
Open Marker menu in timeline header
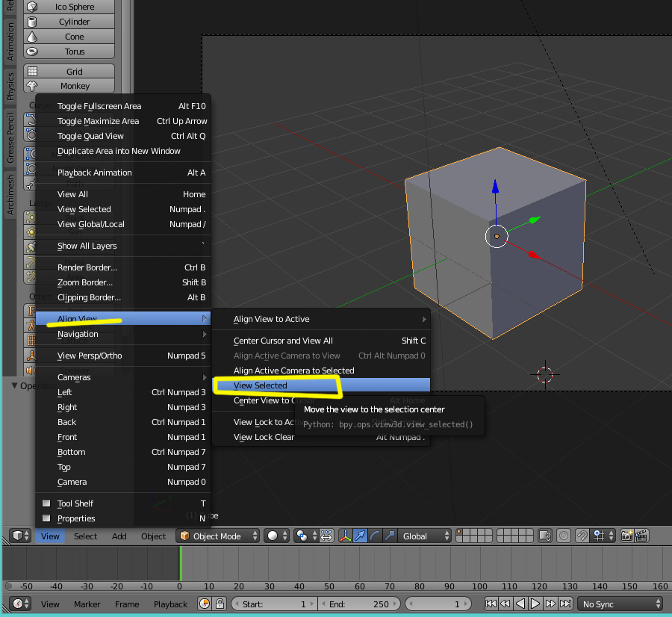(87, 604)
